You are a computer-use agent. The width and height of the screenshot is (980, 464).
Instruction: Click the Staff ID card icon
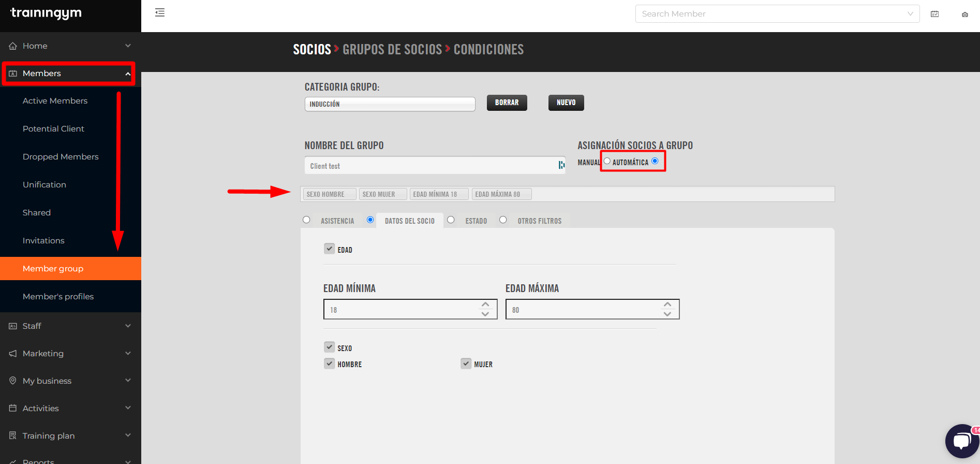(x=13, y=326)
